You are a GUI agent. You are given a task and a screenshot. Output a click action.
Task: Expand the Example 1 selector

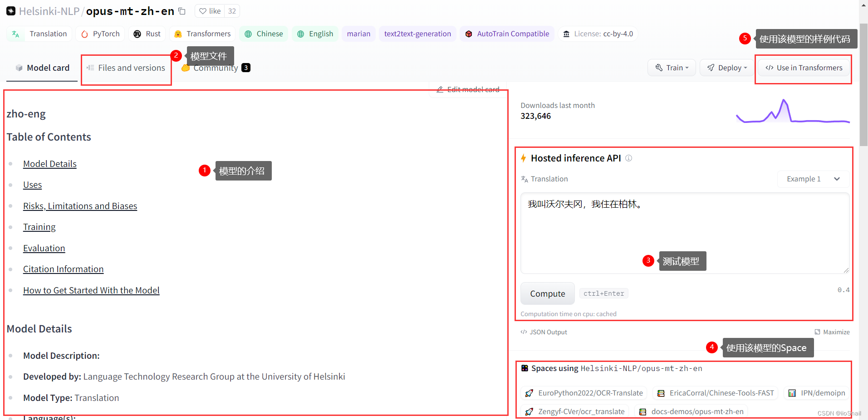813,179
